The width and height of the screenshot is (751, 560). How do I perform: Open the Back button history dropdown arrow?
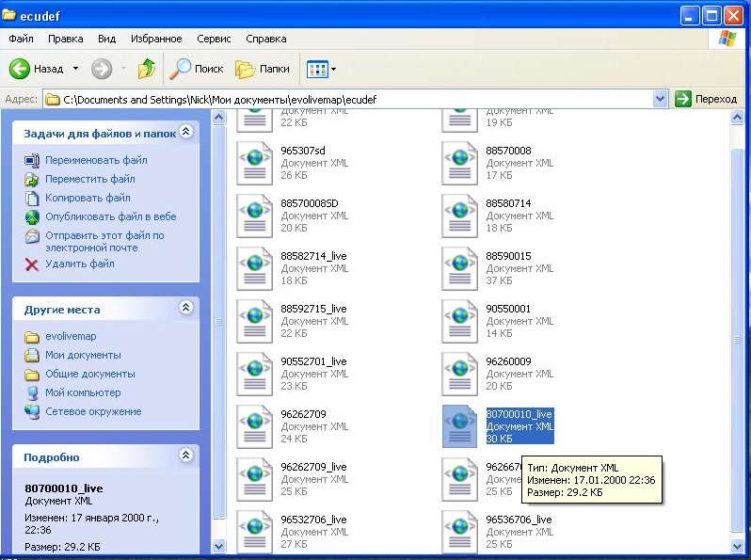[73, 69]
